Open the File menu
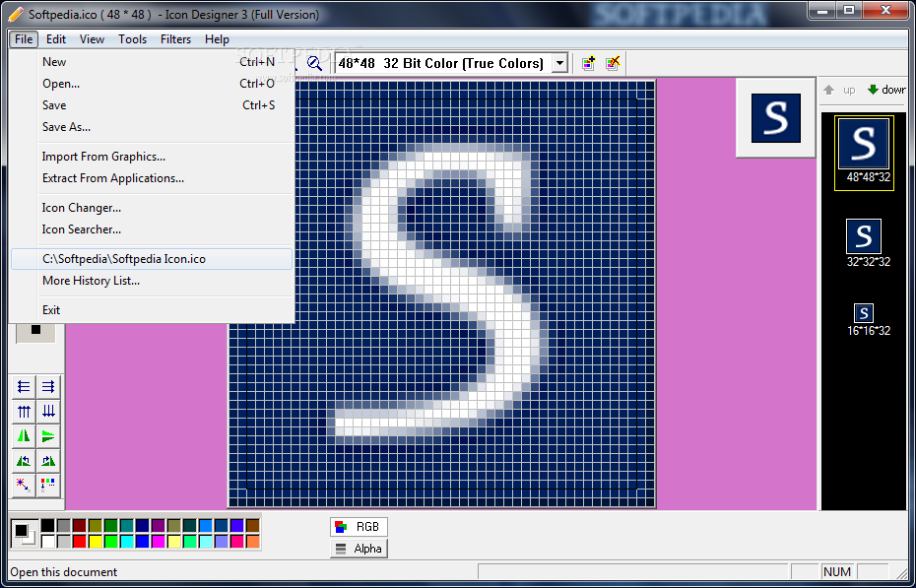The height and width of the screenshot is (588, 916). 24,39
